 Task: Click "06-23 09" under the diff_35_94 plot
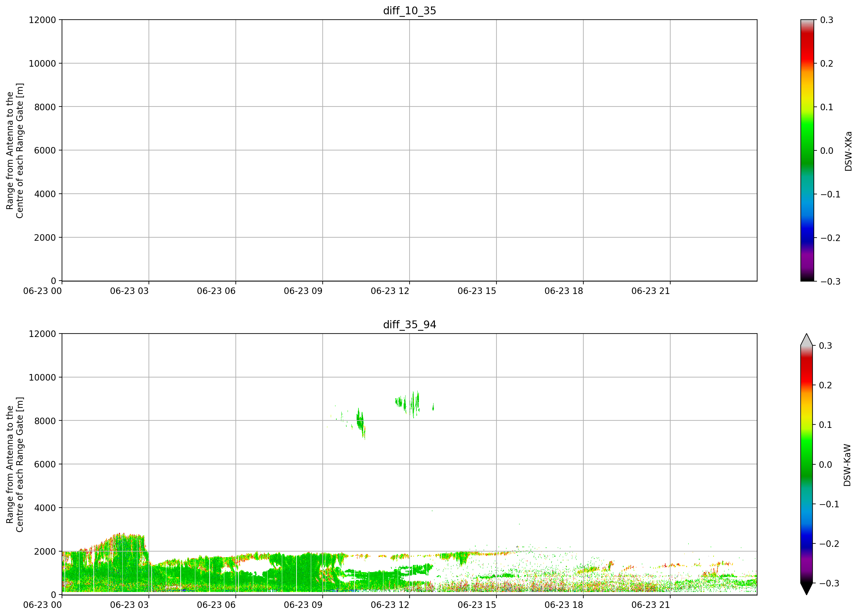[303, 605]
